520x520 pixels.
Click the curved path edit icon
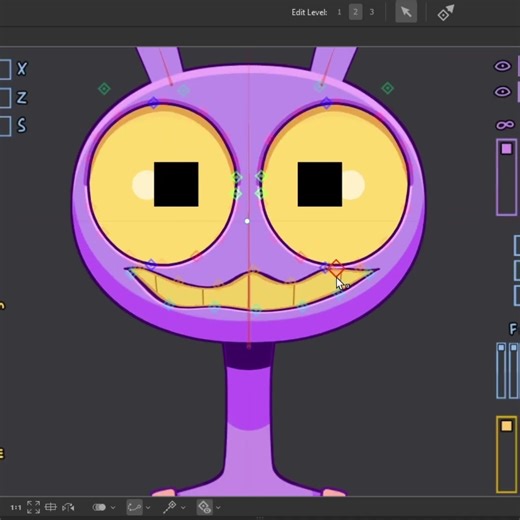[134, 507]
